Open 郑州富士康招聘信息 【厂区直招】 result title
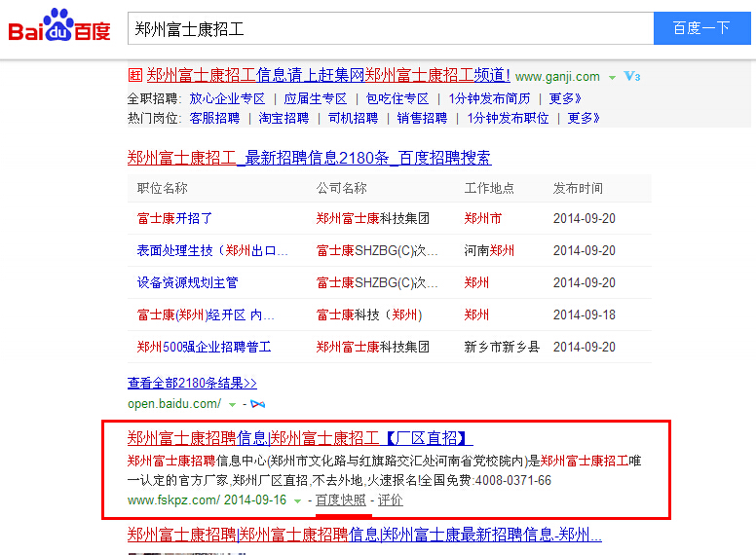756x555 pixels. pyautogui.click(x=300, y=438)
